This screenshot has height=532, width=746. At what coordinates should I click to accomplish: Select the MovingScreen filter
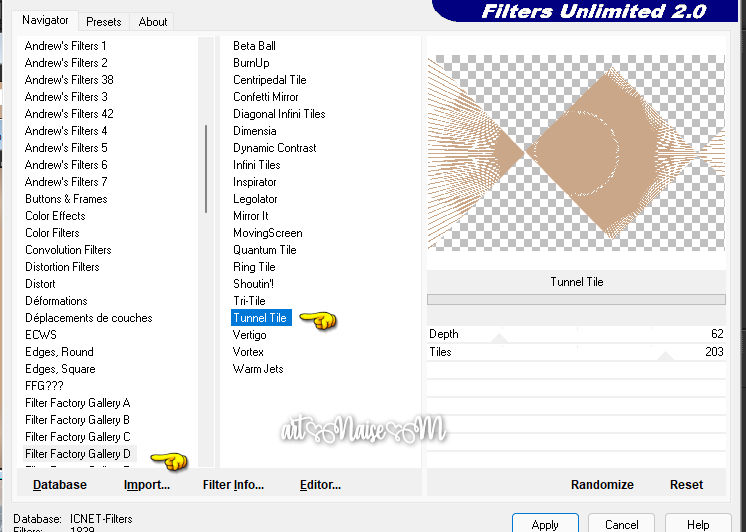268,233
